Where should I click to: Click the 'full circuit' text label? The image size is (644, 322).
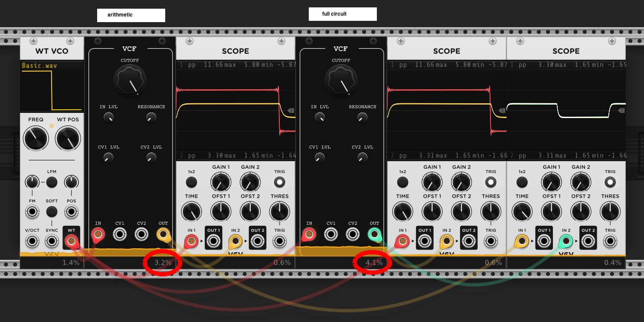[334, 14]
